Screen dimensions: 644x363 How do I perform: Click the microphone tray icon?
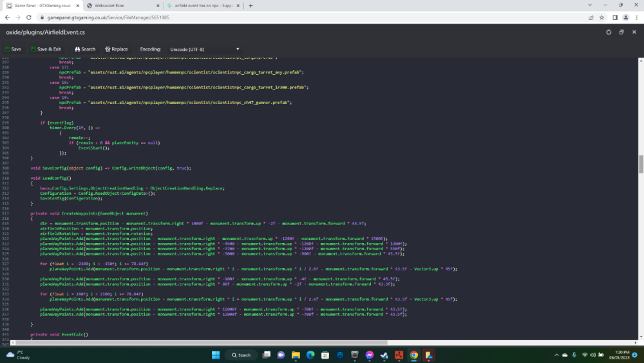point(574,355)
